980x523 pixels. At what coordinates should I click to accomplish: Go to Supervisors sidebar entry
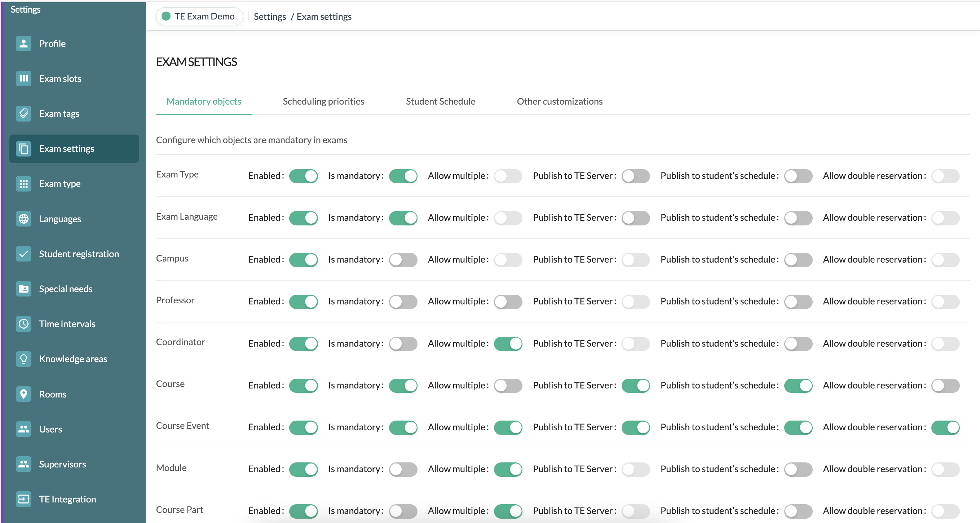point(74,464)
